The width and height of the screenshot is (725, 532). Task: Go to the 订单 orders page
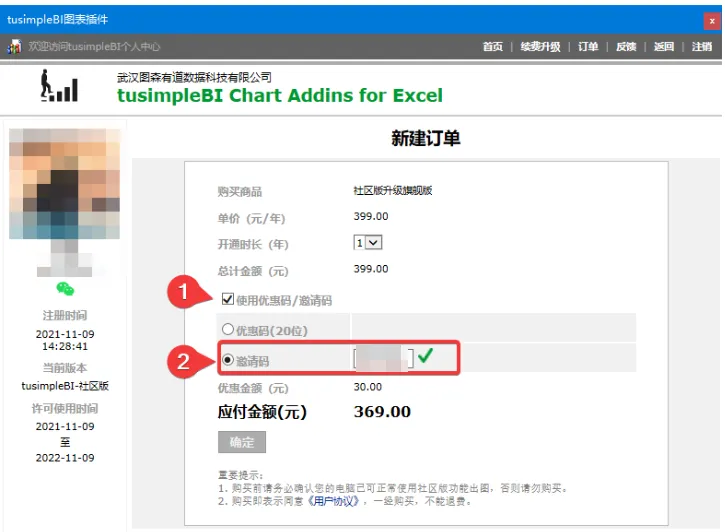point(588,46)
